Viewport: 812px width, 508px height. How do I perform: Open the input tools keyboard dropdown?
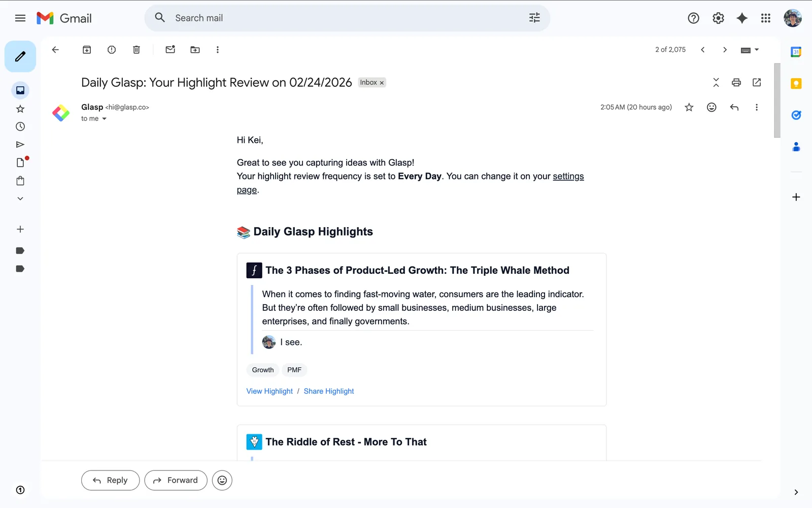(750, 50)
